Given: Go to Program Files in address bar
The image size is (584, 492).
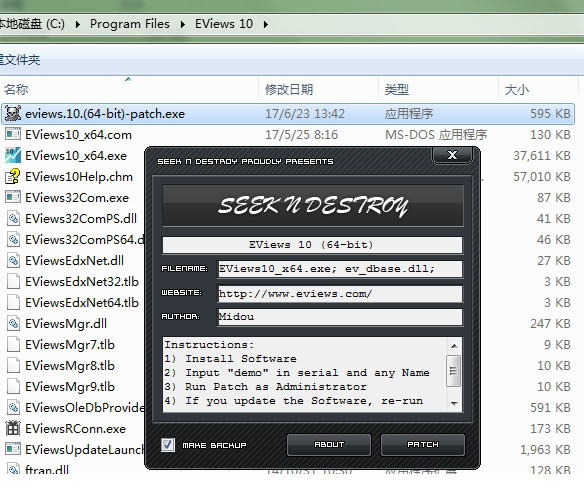Looking at the screenshot, I should (x=130, y=24).
